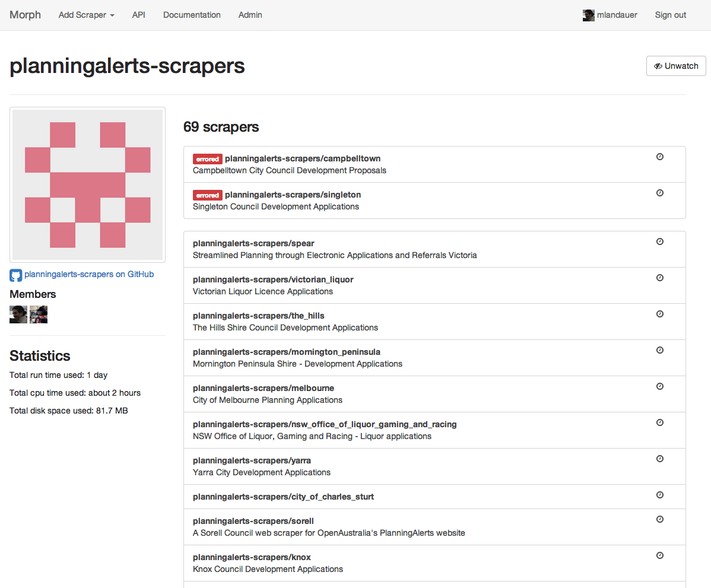Click the Sorell Council web scraper description
This screenshot has height=588, width=711.
(329, 533)
